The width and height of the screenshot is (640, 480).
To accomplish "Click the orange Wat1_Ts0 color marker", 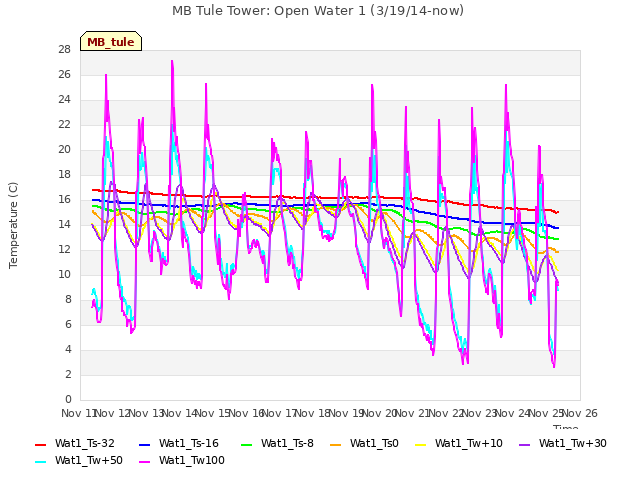I will coord(335,444).
